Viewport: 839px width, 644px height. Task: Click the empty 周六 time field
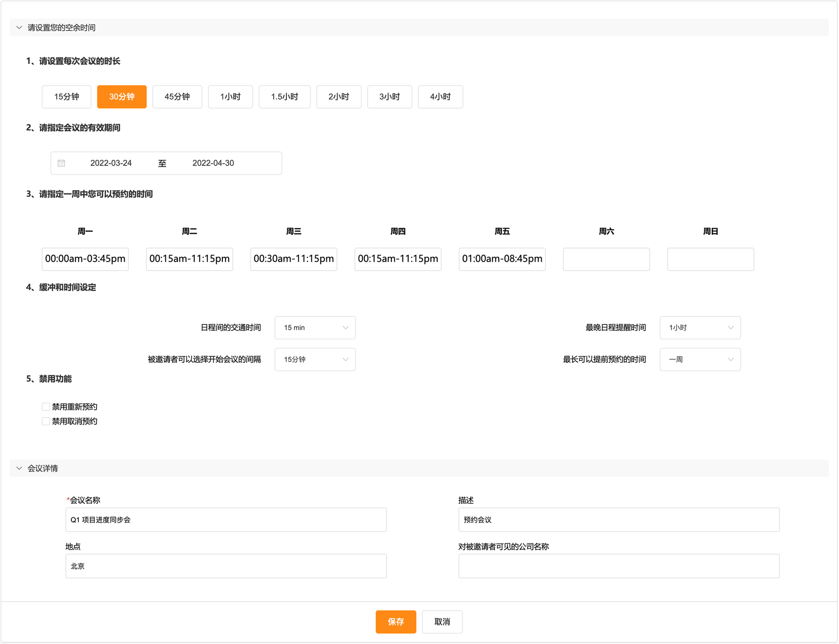[606, 259]
